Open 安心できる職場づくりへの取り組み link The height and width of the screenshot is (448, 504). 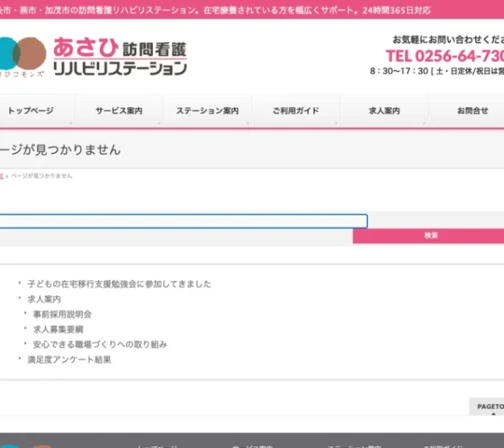tap(100, 344)
